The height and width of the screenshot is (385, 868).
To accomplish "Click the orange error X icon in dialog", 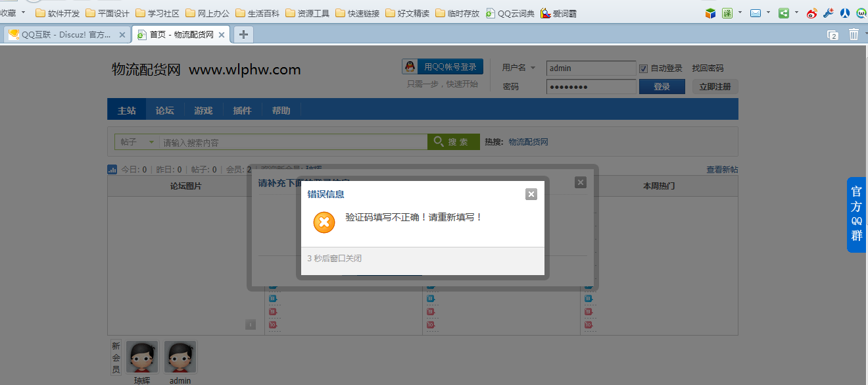I will click(324, 222).
